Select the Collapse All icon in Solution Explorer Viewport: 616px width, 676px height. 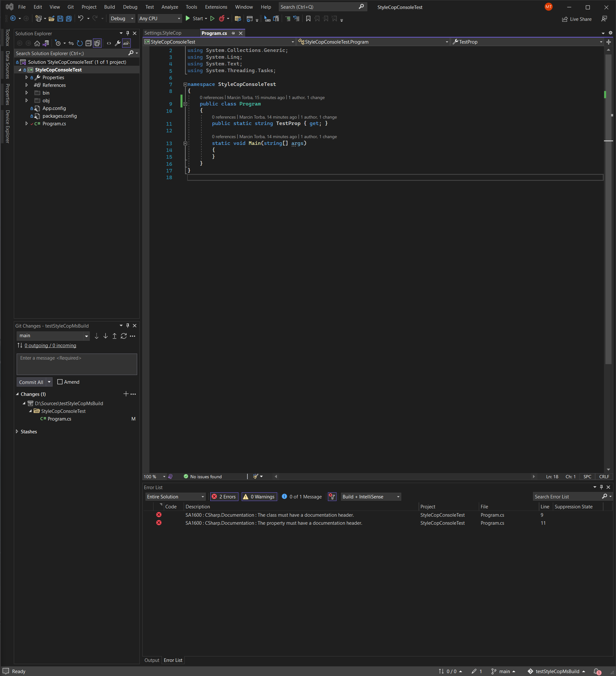coord(88,43)
